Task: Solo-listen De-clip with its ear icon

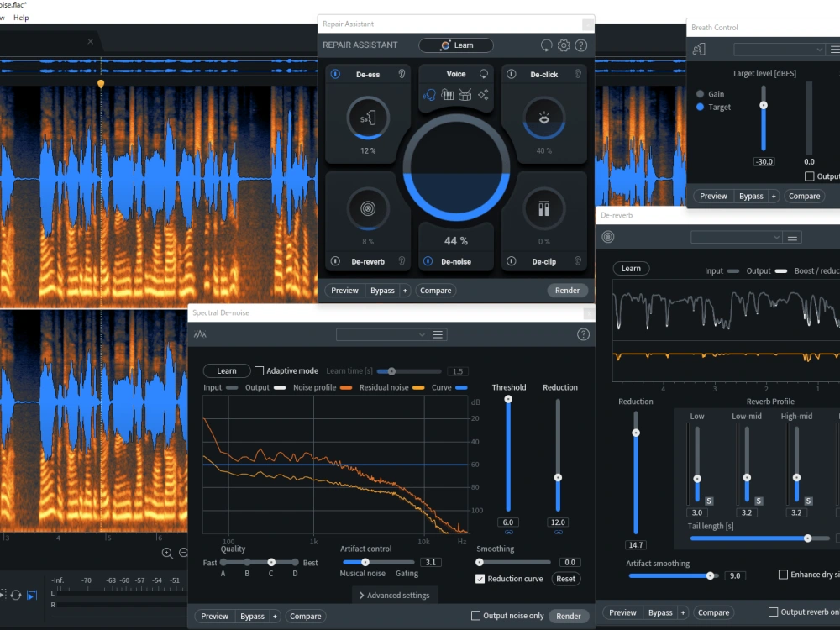Action: click(x=578, y=261)
